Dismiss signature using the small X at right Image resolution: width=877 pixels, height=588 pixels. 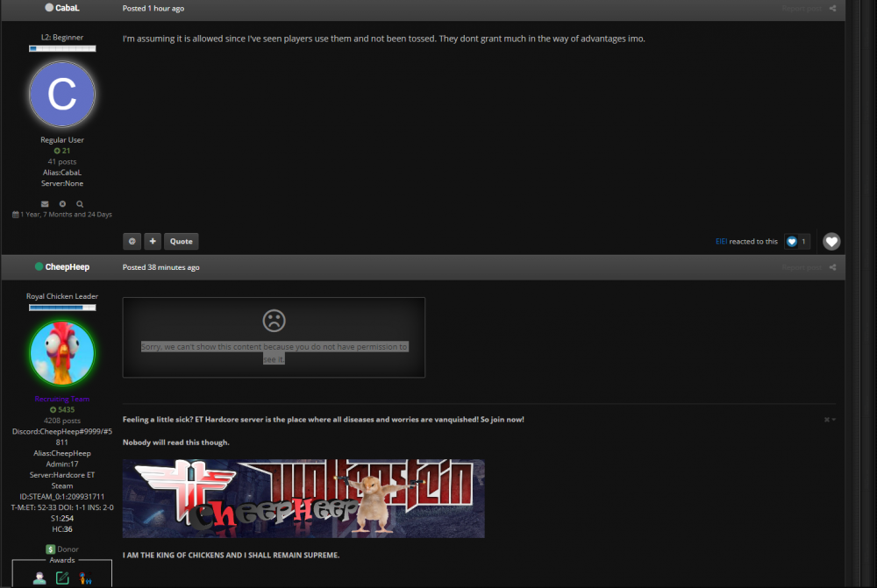[x=827, y=420]
